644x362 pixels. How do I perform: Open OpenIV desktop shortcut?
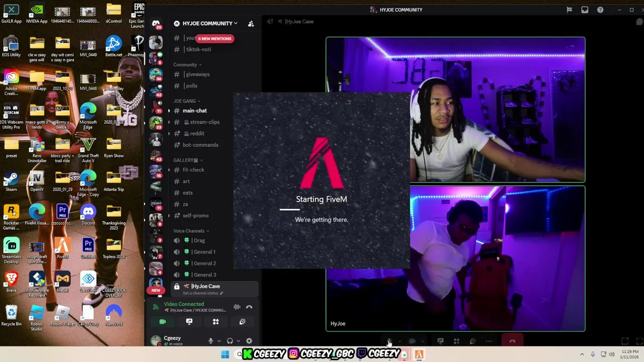click(37, 182)
